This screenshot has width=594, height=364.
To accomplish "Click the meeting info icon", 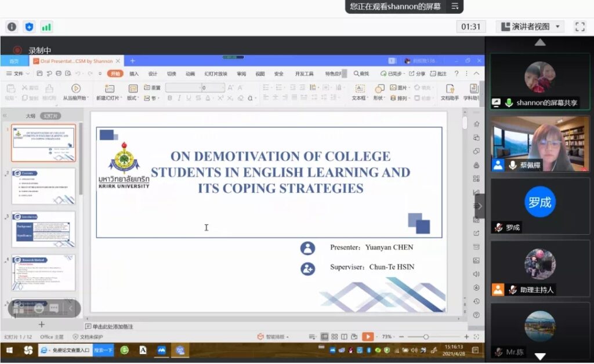I will tap(12, 27).
